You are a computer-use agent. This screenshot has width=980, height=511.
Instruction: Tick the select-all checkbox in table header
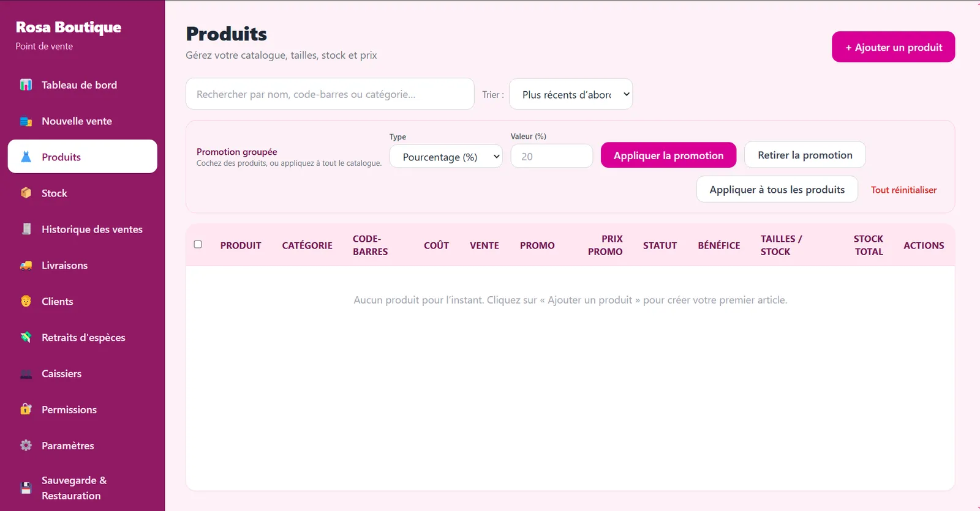(x=198, y=244)
